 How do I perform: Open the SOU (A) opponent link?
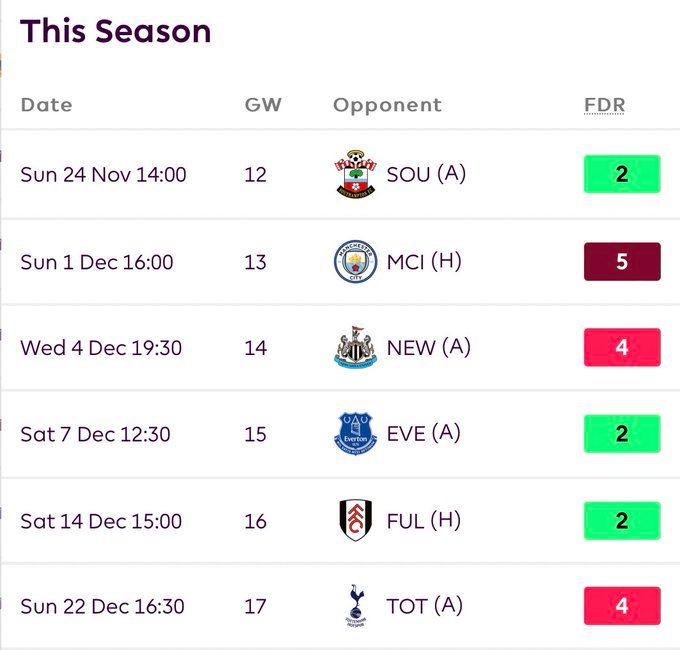(x=426, y=174)
